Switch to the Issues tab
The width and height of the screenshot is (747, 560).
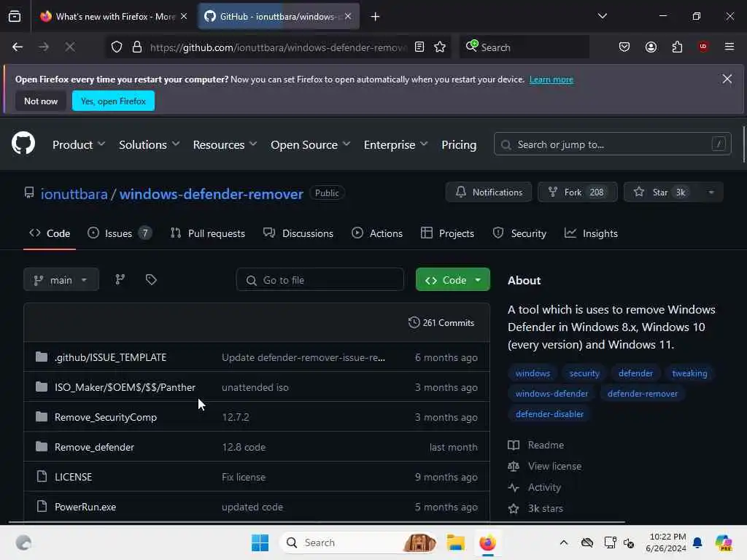click(x=120, y=233)
